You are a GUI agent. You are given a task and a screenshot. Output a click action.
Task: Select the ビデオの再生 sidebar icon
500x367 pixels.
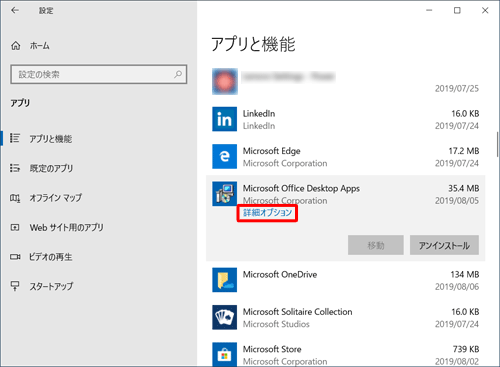pyautogui.click(x=15, y=257)
